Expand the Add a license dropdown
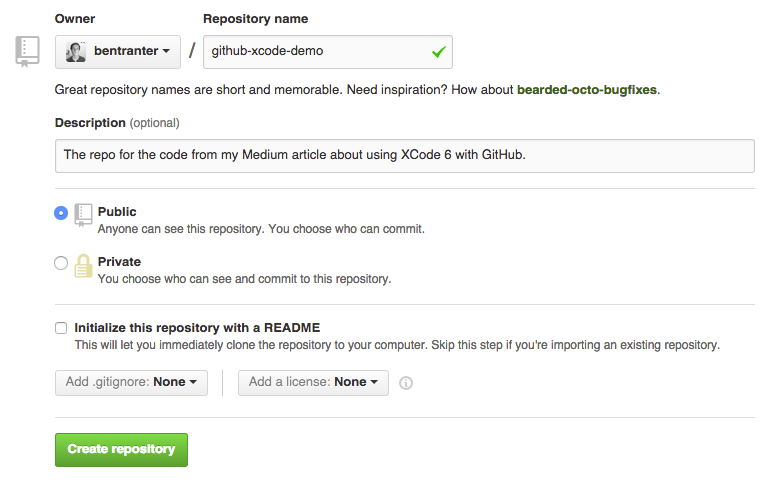 click(x=313, y=382)
